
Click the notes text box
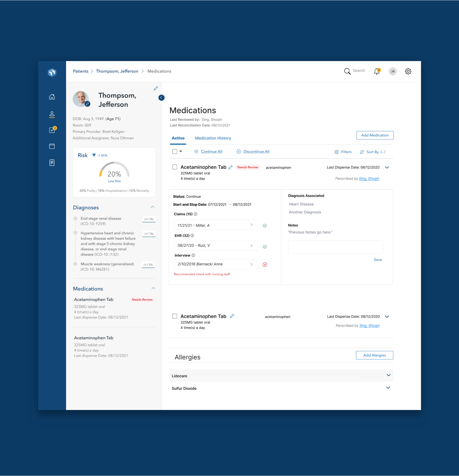tap(335, 247)
